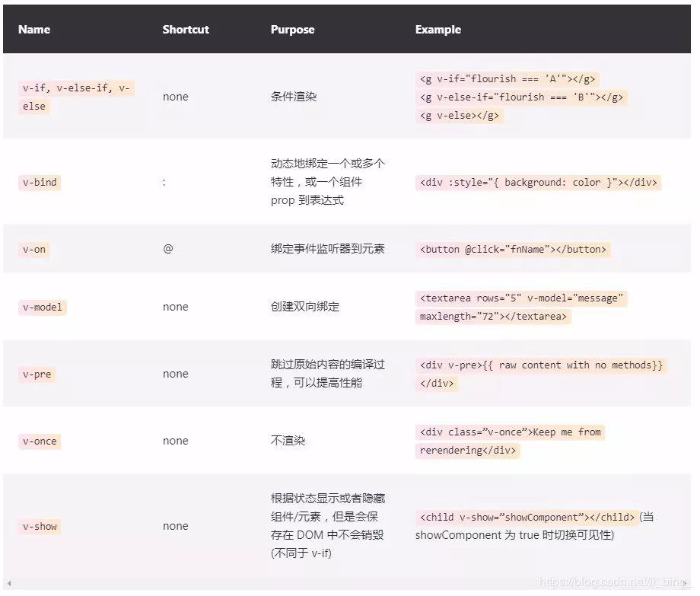Click the g v-else-if flourish code line
Screen dimensions: 700x596
pos(521,97)
